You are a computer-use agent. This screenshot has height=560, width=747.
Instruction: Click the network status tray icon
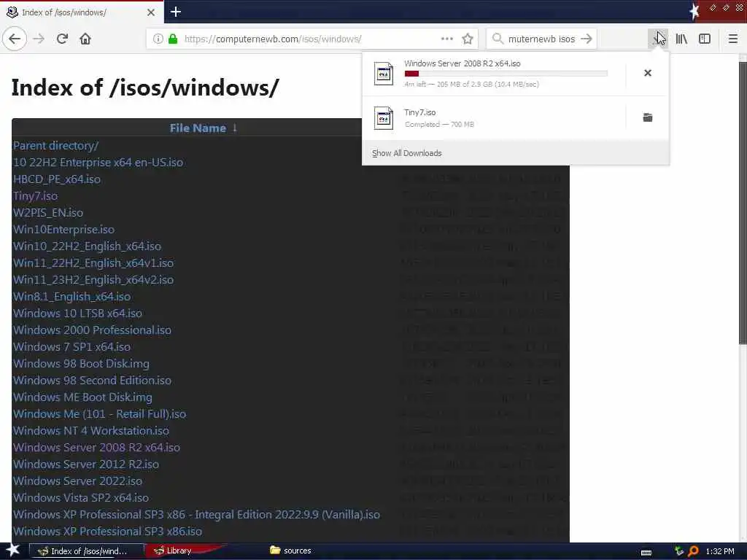coord(679,551)
